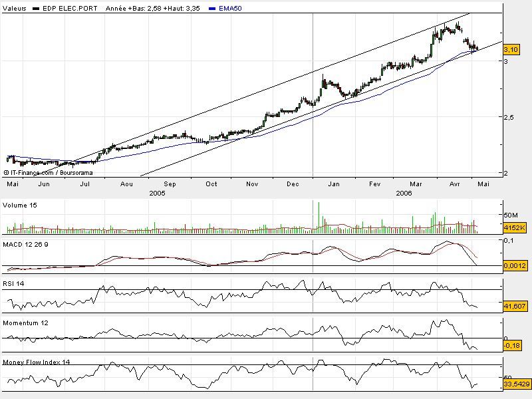The height and width of the screenshot is (399, 532).
Task: Click the "EDP ELEC.PORT" series name
Action: [70, 9]
